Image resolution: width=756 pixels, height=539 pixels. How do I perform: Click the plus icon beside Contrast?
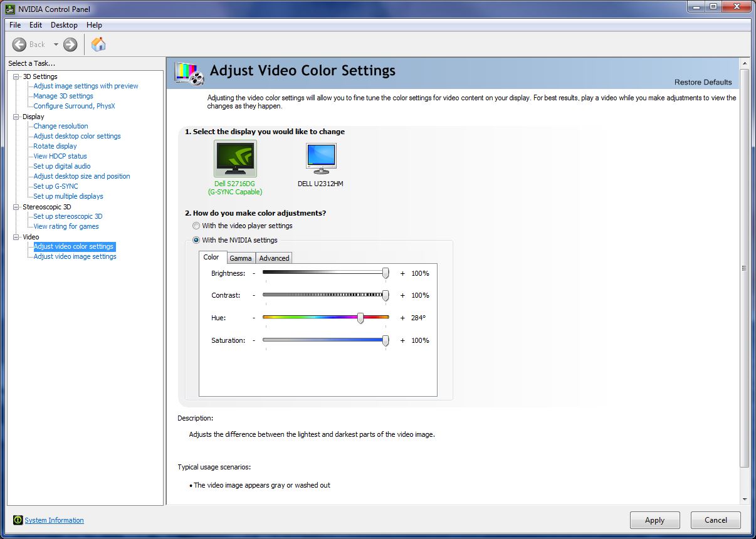402,295
